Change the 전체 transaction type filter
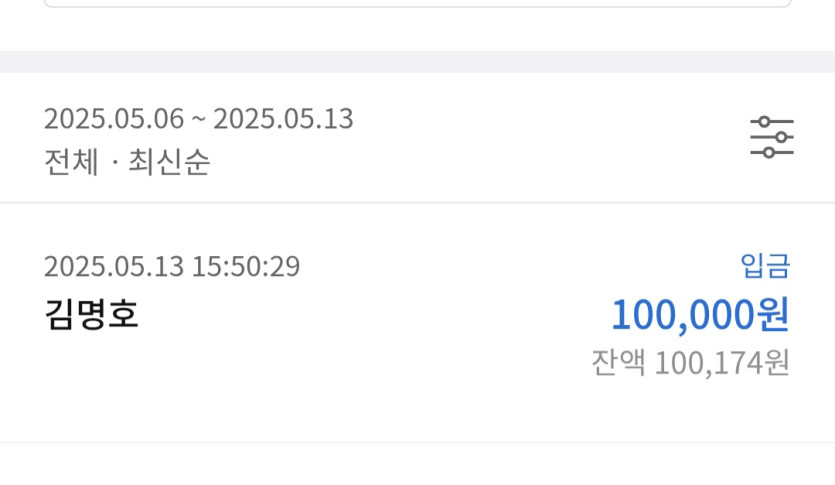Image resolution: width=835 pixels, height=485 pixels. tap(71, 161)
